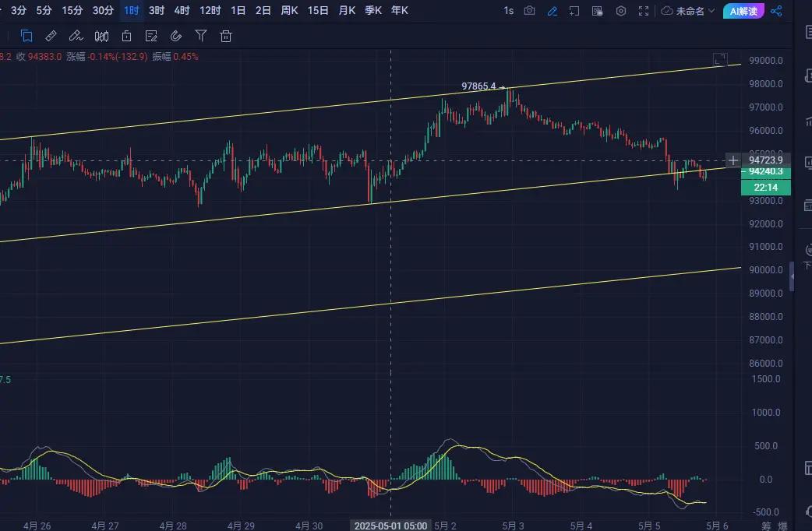
Task: Click the date label 2025-05-01 05:00
Action: click(x=390, y=526)
